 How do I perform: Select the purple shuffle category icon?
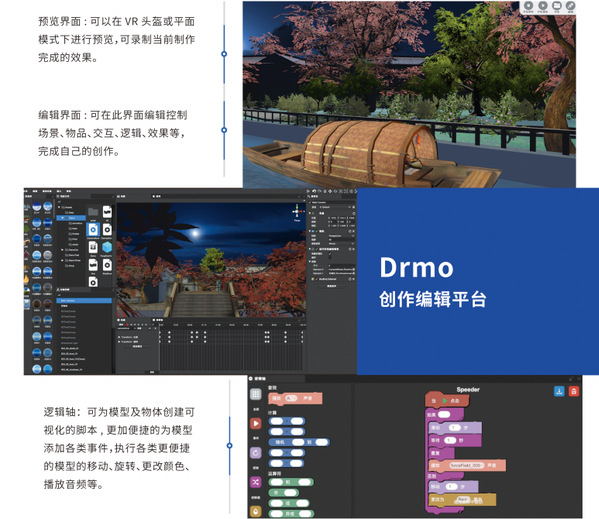256,482
